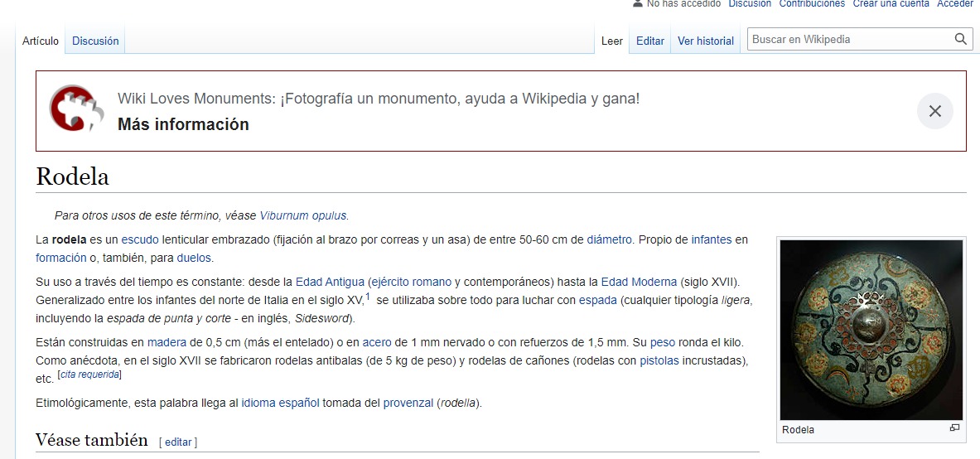Screen dimensions: 980x459
Task: Edit the 'Véase también' section
Action: [178, 442]
